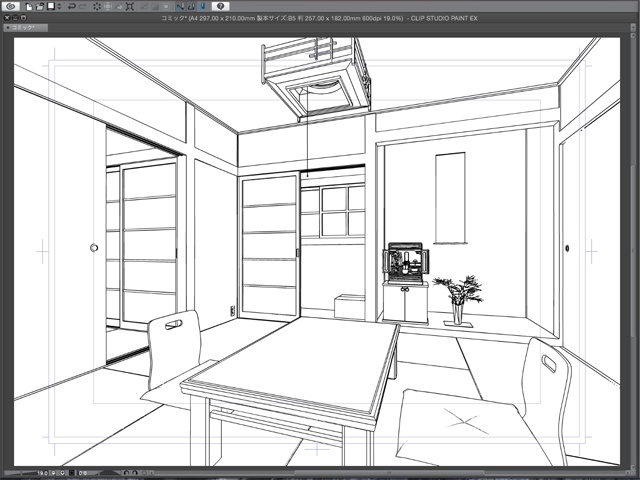Redo the undone action
The width and height of the screenshot is (640, 480).
83,7
